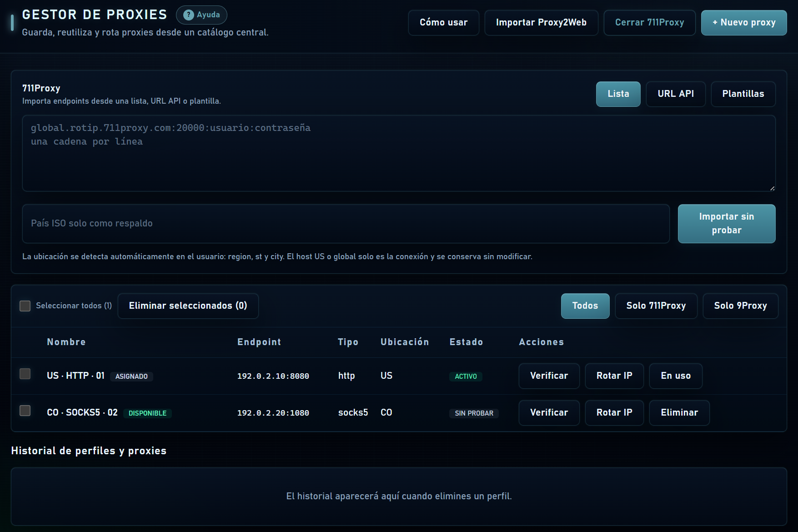
Task: Click the ASIGNADO badge
Action: click(131, 376)
